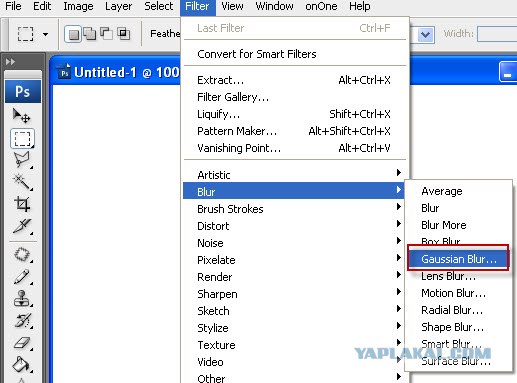Select the Move tool

click(x=22, y=116)
